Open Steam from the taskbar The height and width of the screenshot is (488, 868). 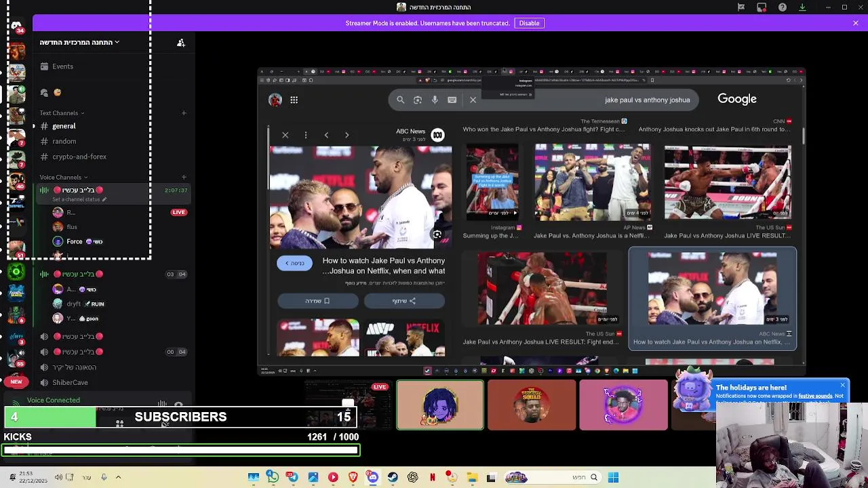pyautogui.click(x=393, y=477)
